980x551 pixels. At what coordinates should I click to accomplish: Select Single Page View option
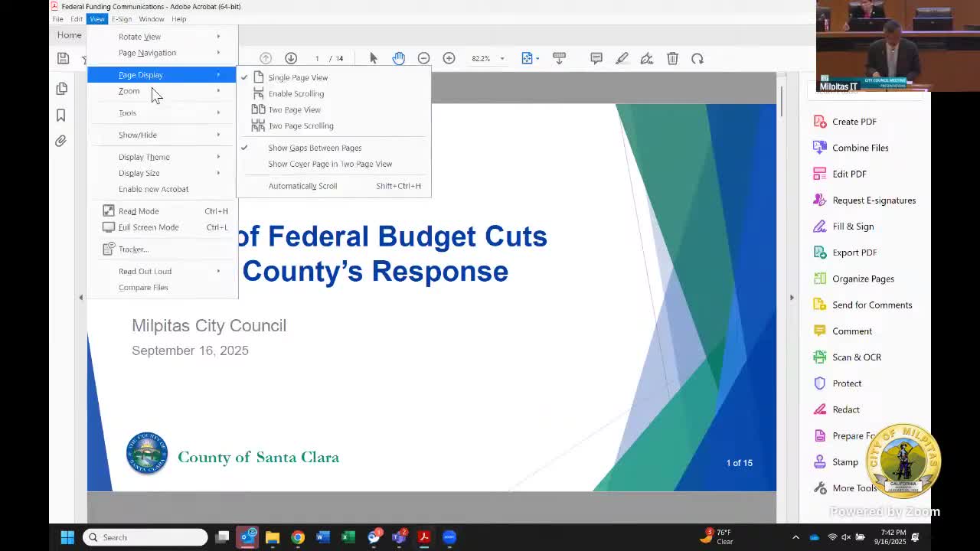(x=298, y=77)
